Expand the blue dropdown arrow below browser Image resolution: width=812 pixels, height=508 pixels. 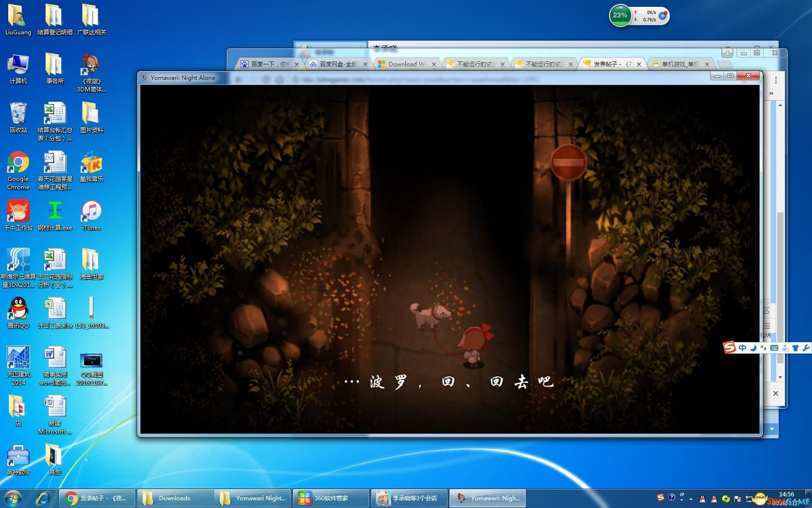[771, 429]
